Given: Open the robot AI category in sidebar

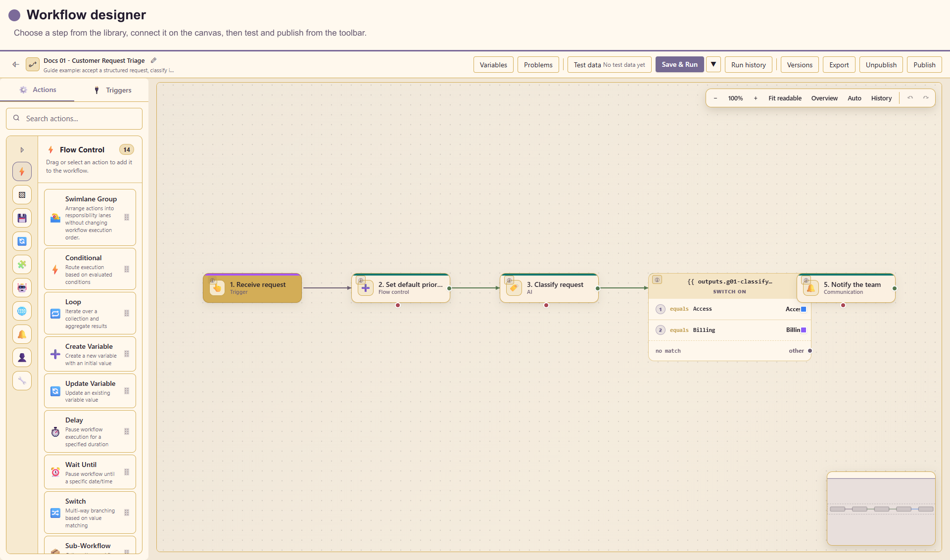Looking at the screenshot, I should coord(22,288).
